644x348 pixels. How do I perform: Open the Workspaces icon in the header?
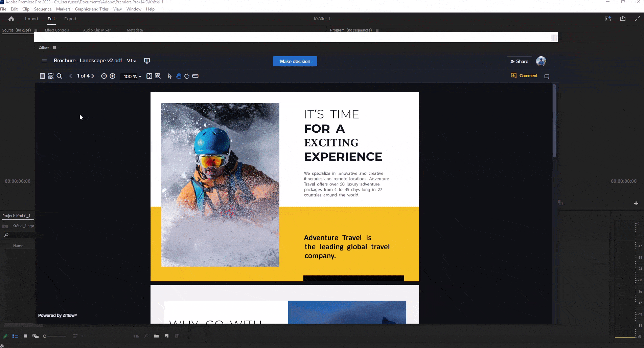(x=608, y=19)
